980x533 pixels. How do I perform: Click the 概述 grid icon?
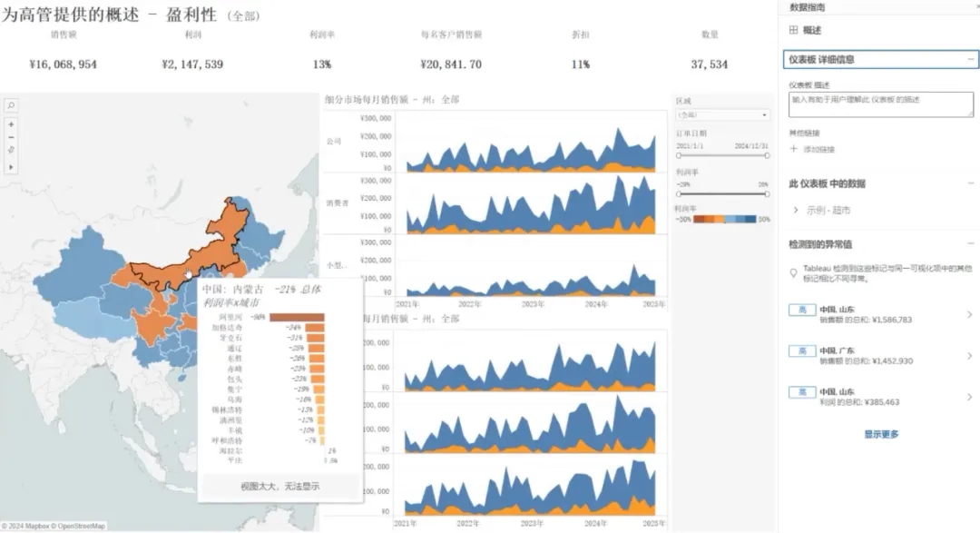tap(794, 30)
